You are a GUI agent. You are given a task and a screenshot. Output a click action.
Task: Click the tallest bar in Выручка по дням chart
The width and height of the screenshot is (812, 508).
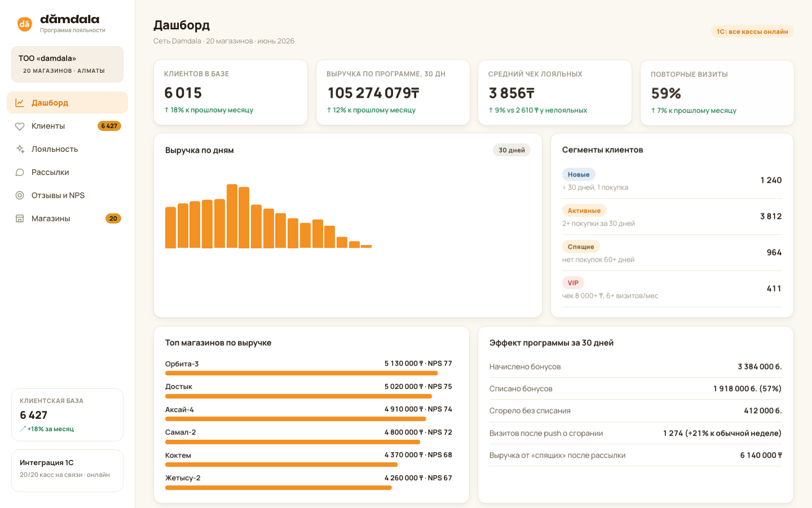(x=232, y=216)
